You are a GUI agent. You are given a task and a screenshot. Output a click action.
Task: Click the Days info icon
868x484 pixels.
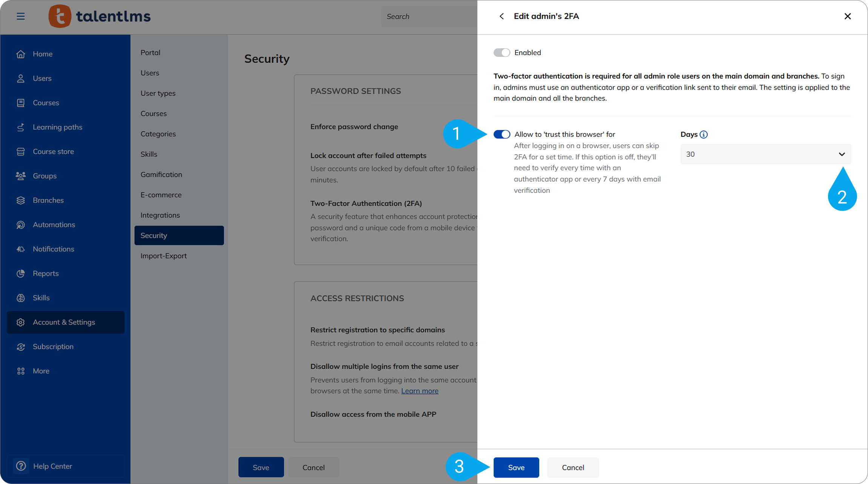tap(704, 135)
